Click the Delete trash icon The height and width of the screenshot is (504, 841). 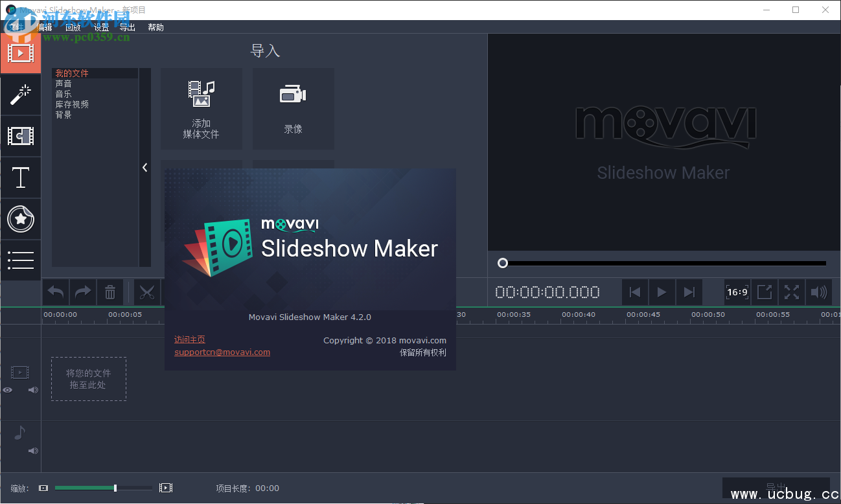[x=109, y=292]
